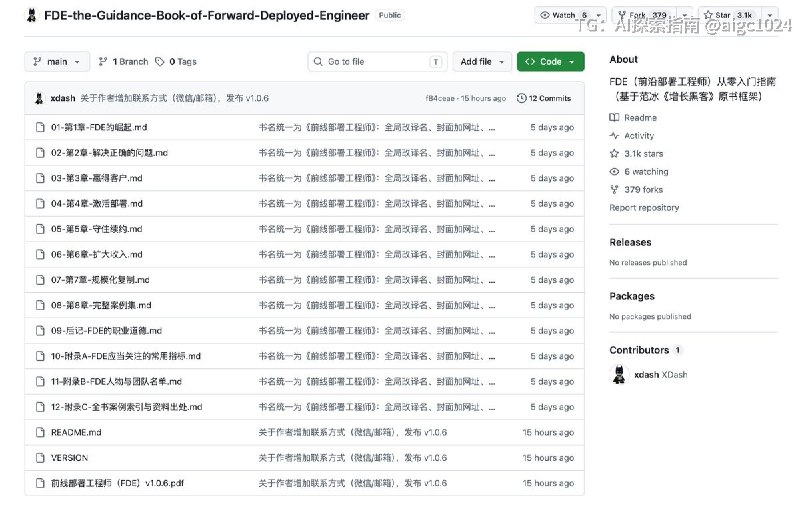Click the file icon of 03-第3章 file
This screenshot has width=800, height=505.
point(40,178)
